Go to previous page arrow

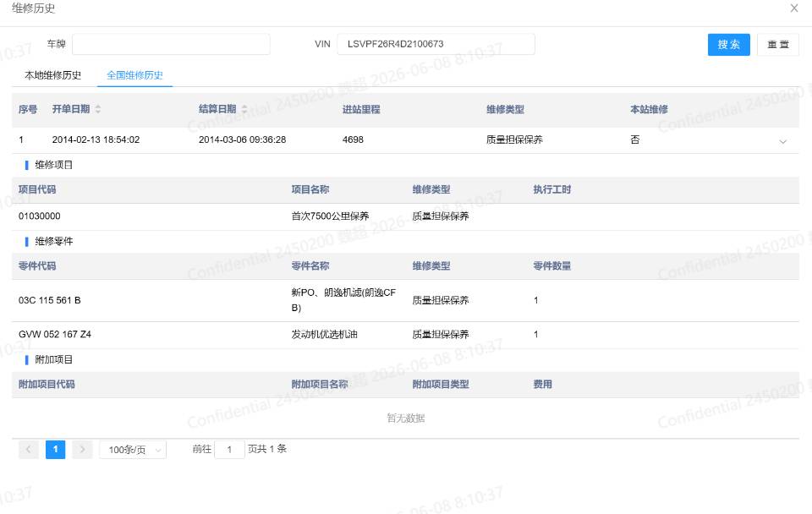click(29, 449)
